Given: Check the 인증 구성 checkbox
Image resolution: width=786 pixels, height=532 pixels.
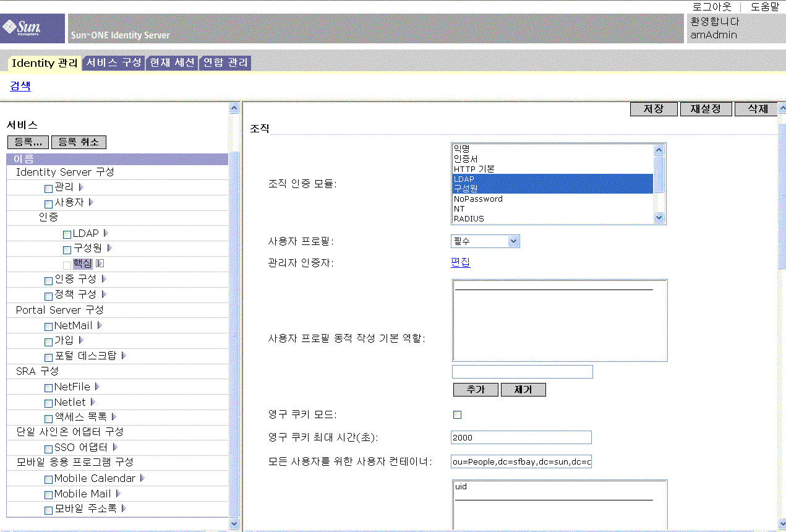Looking at the screenshot, I should pos(49,280).
